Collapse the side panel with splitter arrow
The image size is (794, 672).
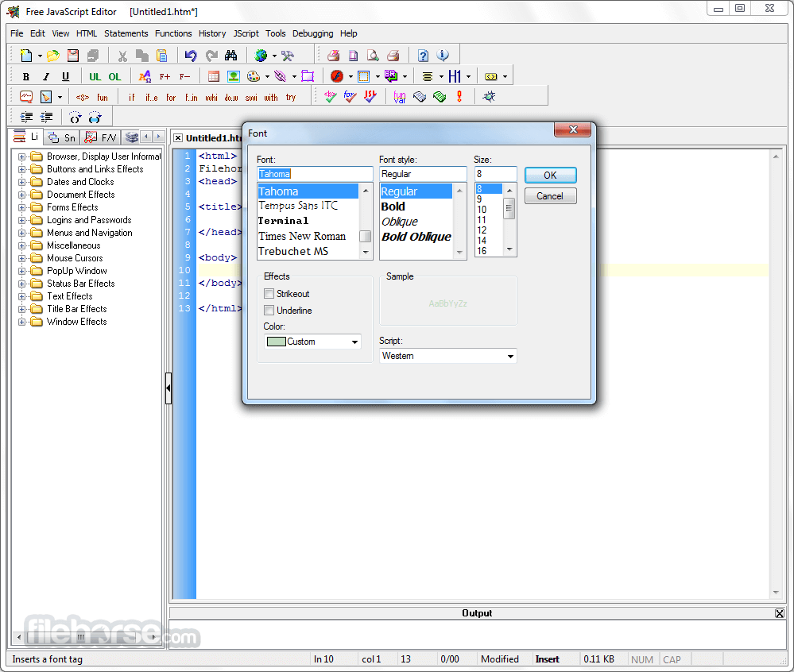click(168, 388)
